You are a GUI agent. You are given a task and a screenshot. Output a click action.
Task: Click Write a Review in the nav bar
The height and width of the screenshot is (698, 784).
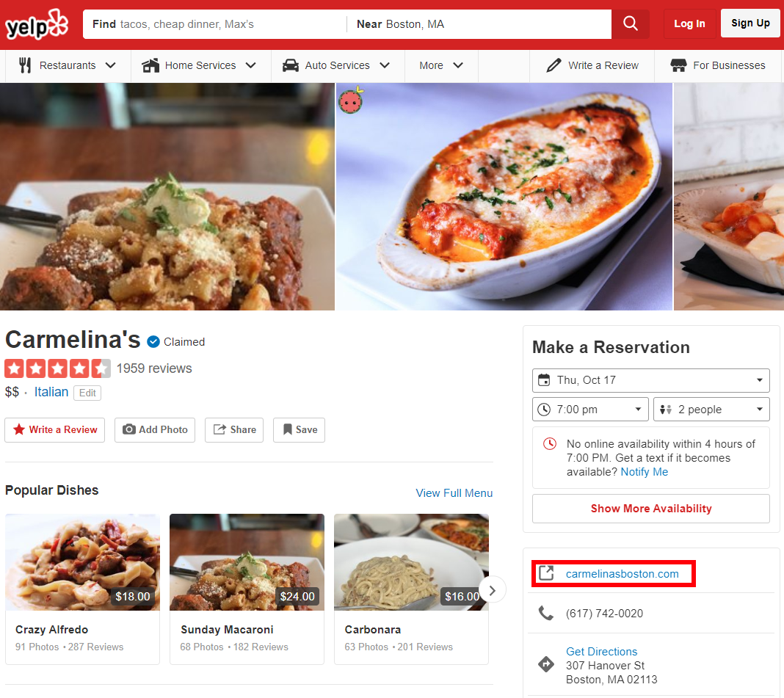pyautogui.click(x=592, y=65)
